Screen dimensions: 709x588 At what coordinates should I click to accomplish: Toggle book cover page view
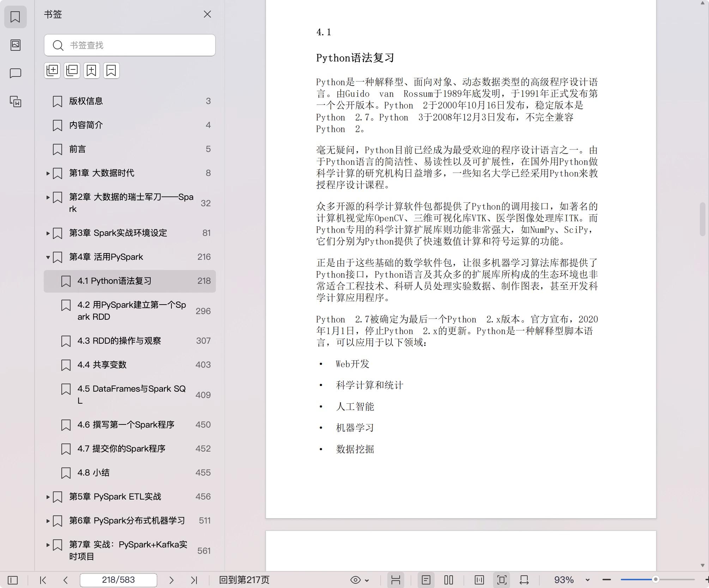pyautogui.click(x=479, y=580)
